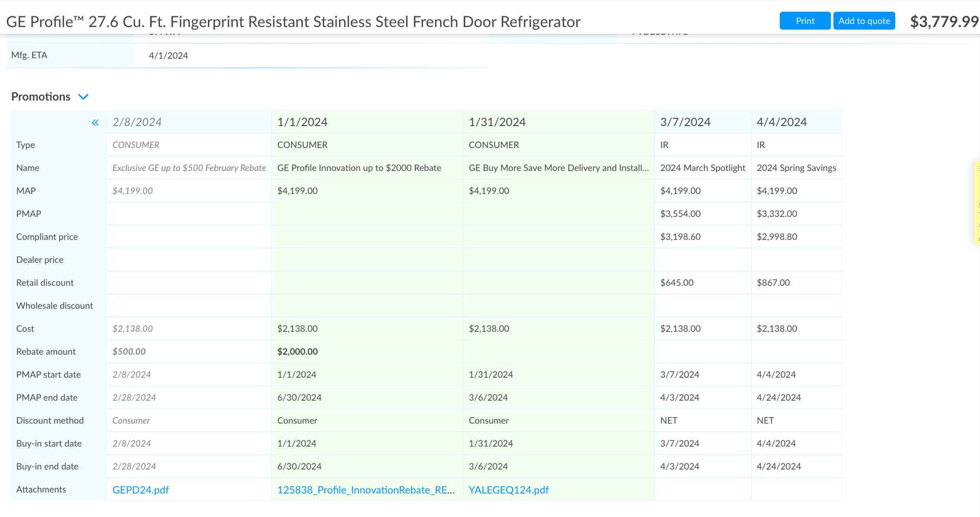This screenshot has height=517, width=980.
Task: Collapse the Promotions section chevron
Action: pyautogui.click(x=83, y=97)
